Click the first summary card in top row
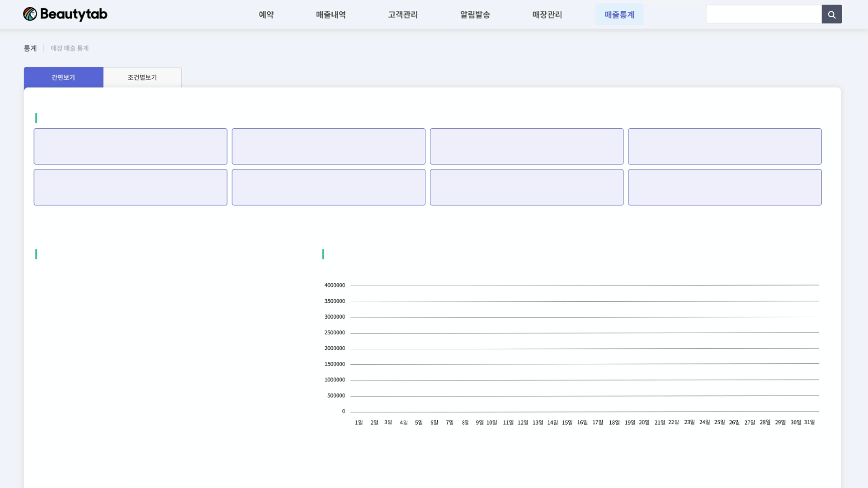 [x=130, y=146]
